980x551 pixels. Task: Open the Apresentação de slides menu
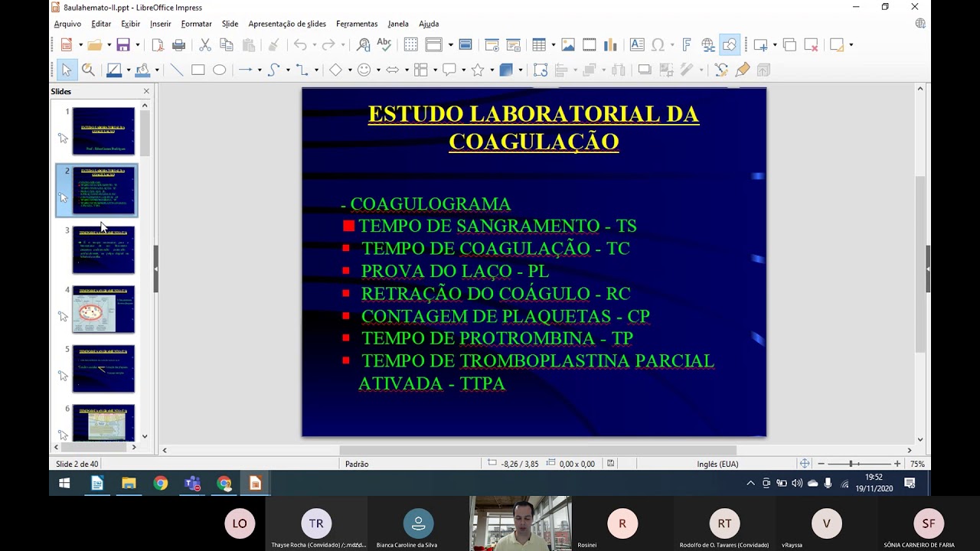tap(287, 24)
